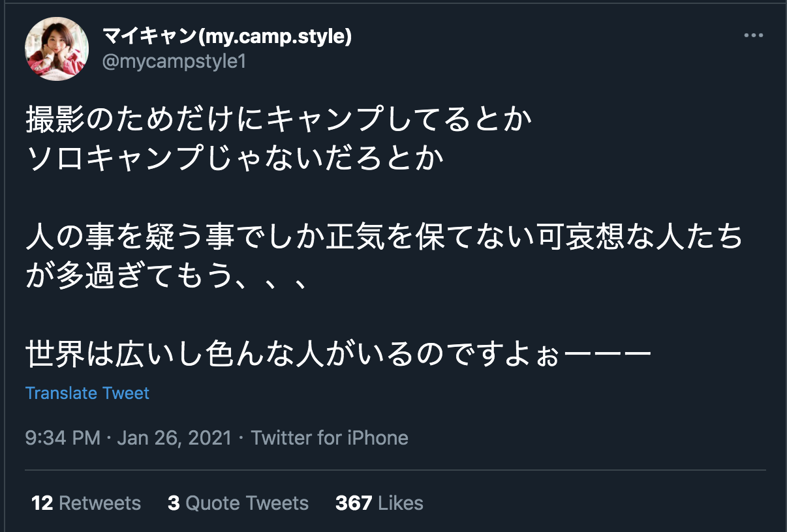Click the line ソロキャンプじゃないだろとか
The width and height of the screenshot is (787, 532).
(x=235, y=159)
